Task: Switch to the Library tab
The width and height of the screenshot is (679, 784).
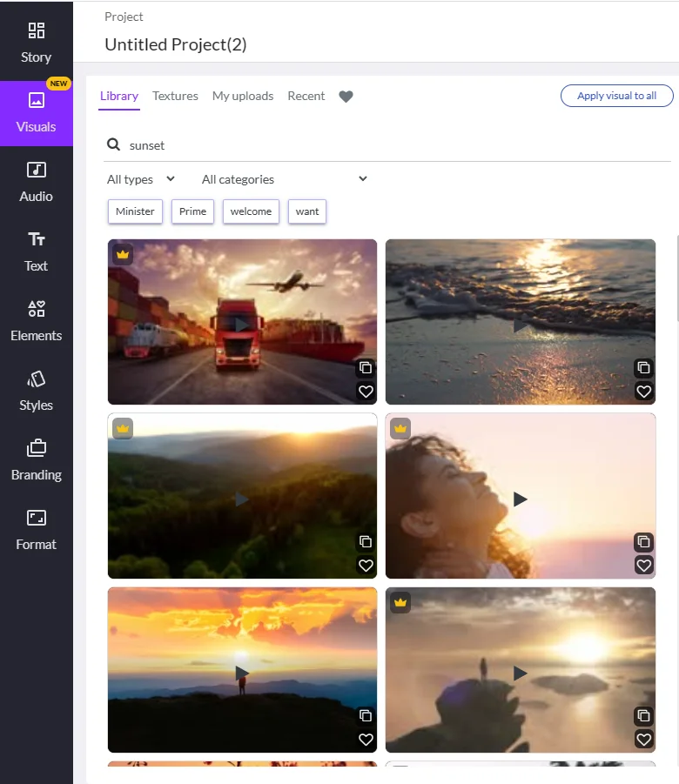Action: 119,96
